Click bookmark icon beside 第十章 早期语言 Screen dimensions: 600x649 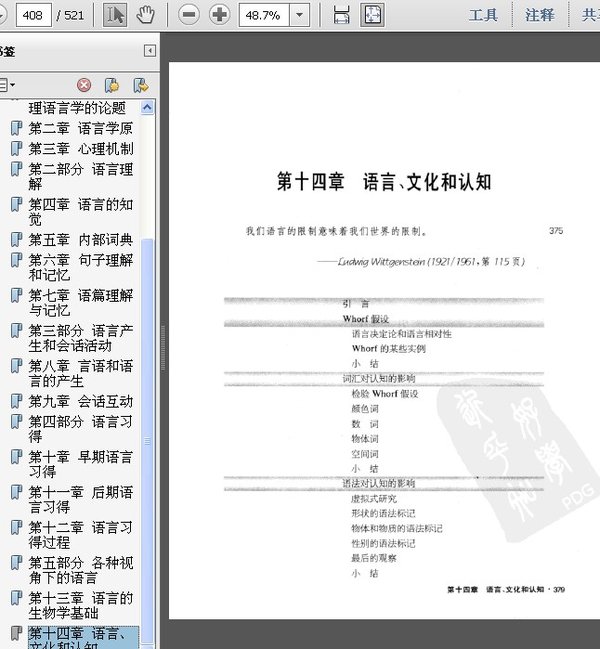click(16, 457)
